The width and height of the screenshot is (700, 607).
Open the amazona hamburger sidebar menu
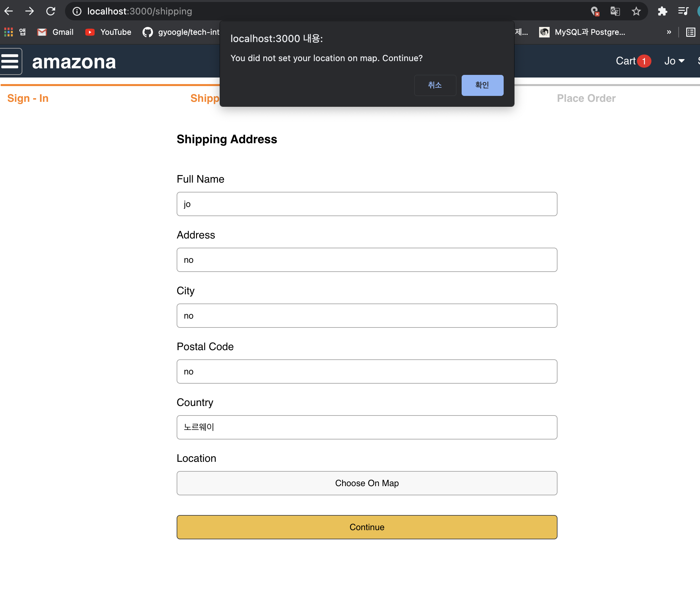[x=11, y=61]
